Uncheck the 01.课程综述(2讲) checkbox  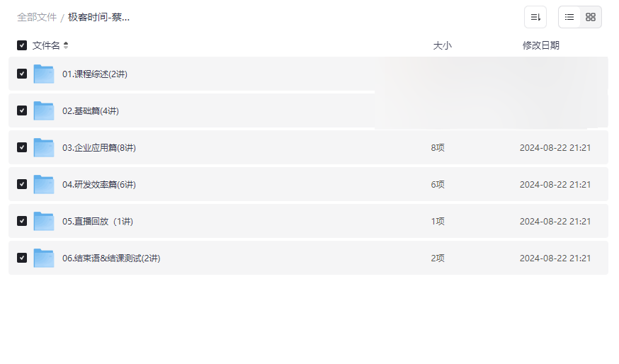pos(22,74)
